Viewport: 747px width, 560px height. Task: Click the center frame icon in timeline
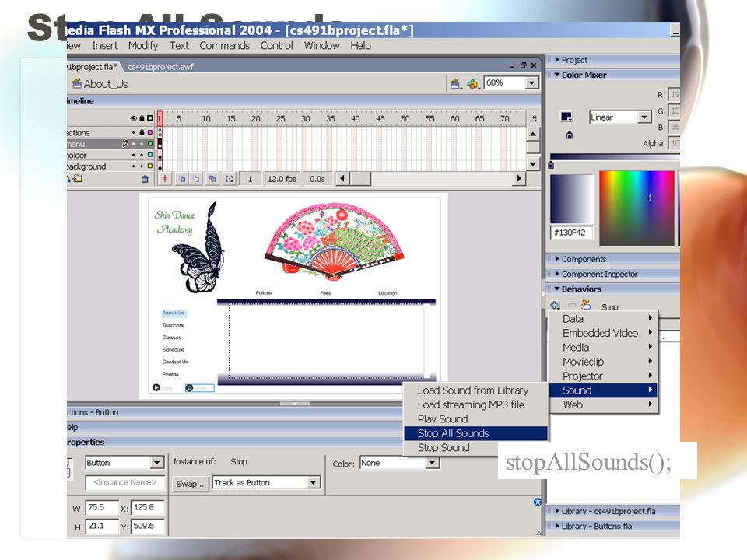click(x=165, y=179)
